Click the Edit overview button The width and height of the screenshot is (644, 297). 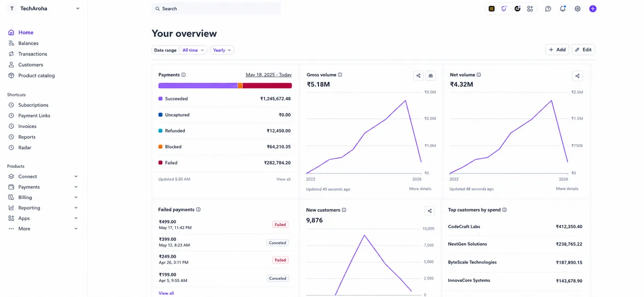583,50
